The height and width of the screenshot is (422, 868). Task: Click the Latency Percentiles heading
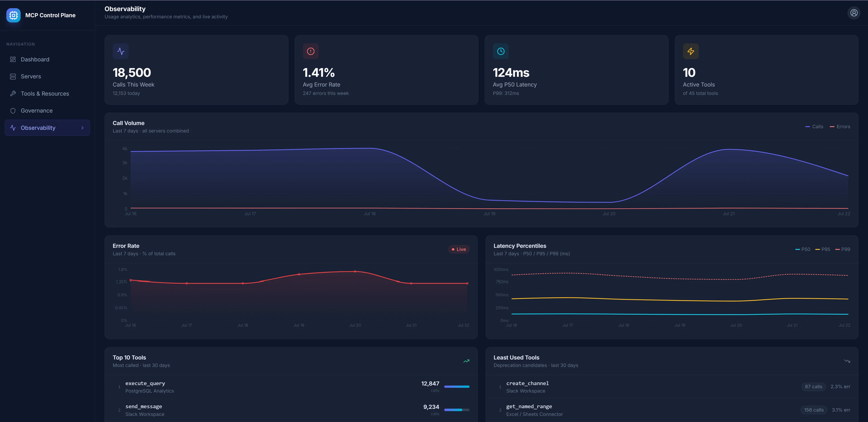pyautogui.click(x=520, y=246)
